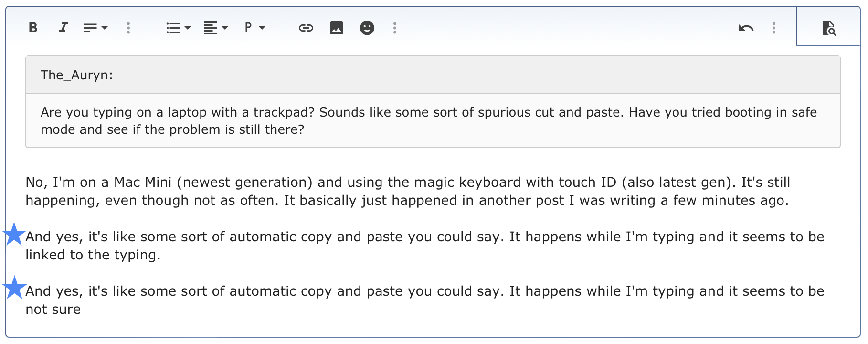Click the second blue star marker
This screenshot has height=344, width=868.
14,288
